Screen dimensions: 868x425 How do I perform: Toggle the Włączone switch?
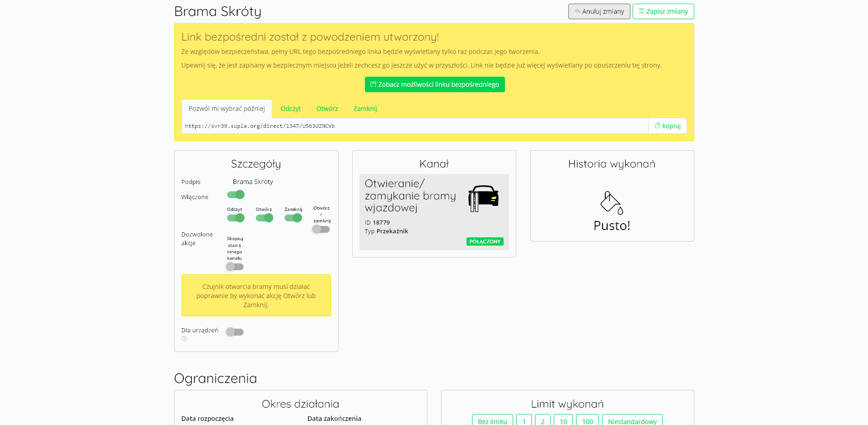tap(236, 195)
